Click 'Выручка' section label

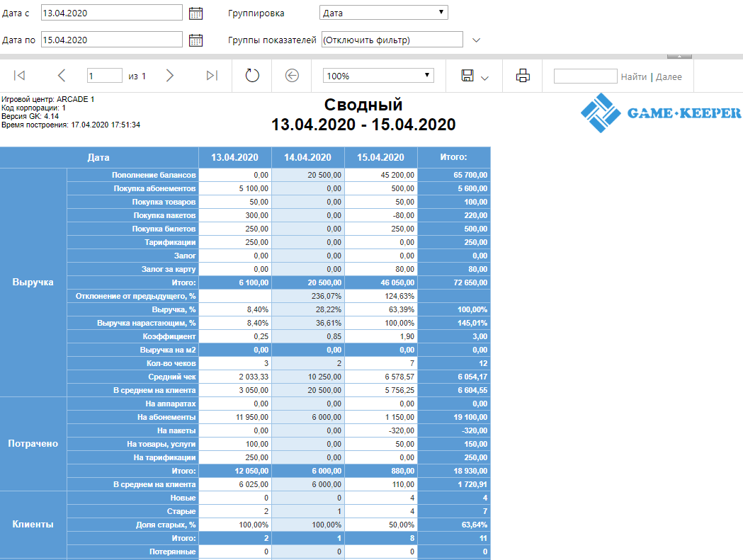[x=33, y=282]
